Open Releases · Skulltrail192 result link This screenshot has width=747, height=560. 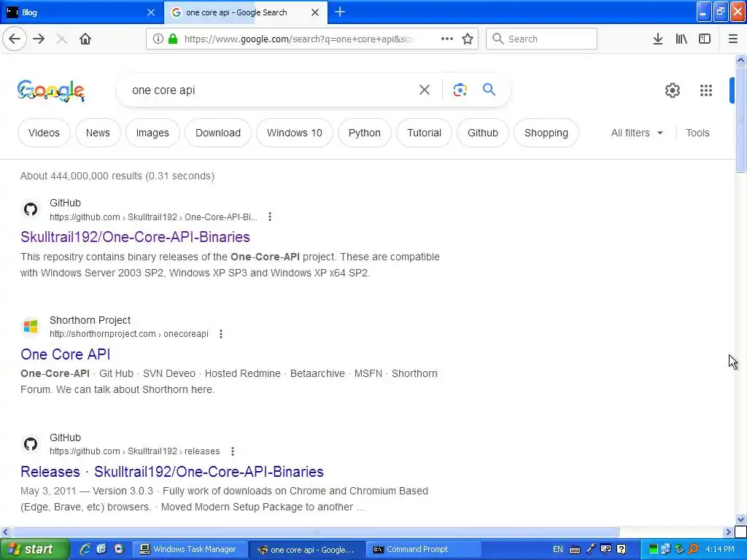click(172, 472)
